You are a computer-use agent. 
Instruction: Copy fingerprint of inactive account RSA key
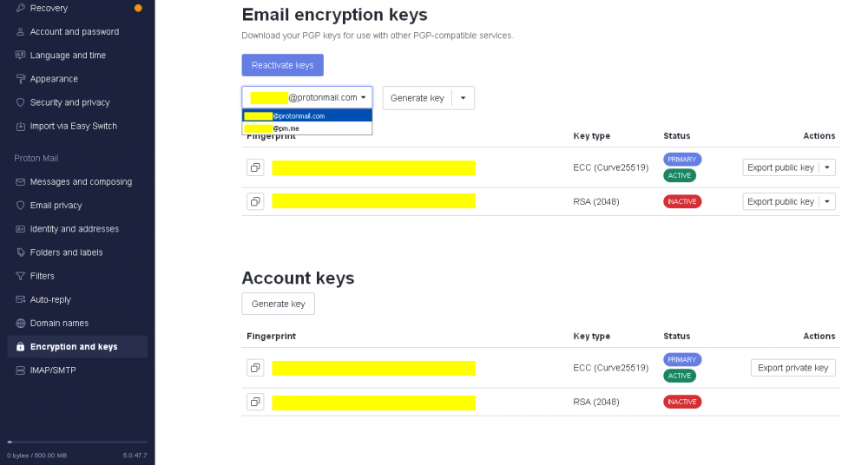click(x=255, y=402)
